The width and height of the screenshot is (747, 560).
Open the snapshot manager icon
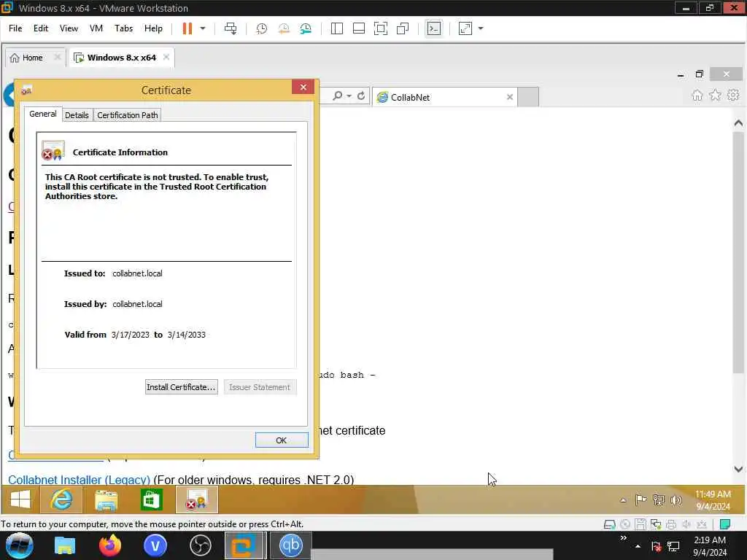tap(306, 28)
